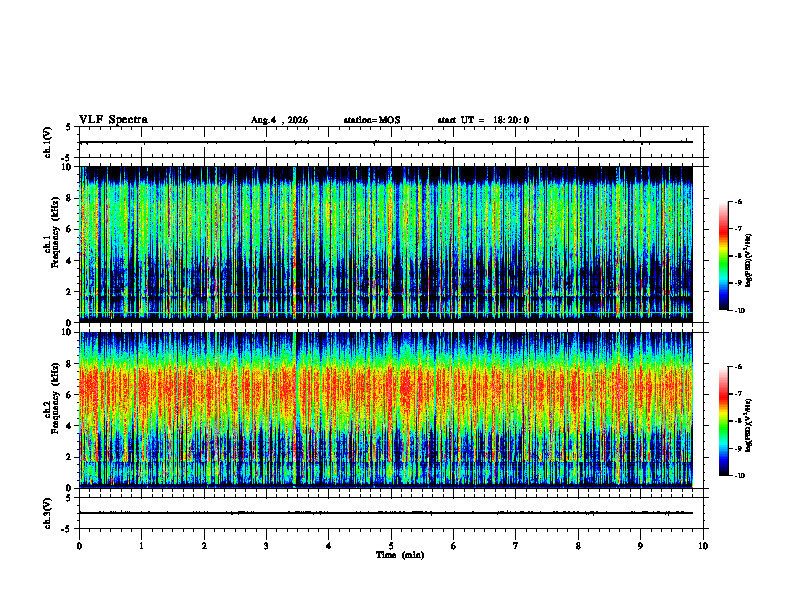Click the -10 label on ch.2 colorbar
The height and width of the screenshot is (612, 792).
[738, 476]
